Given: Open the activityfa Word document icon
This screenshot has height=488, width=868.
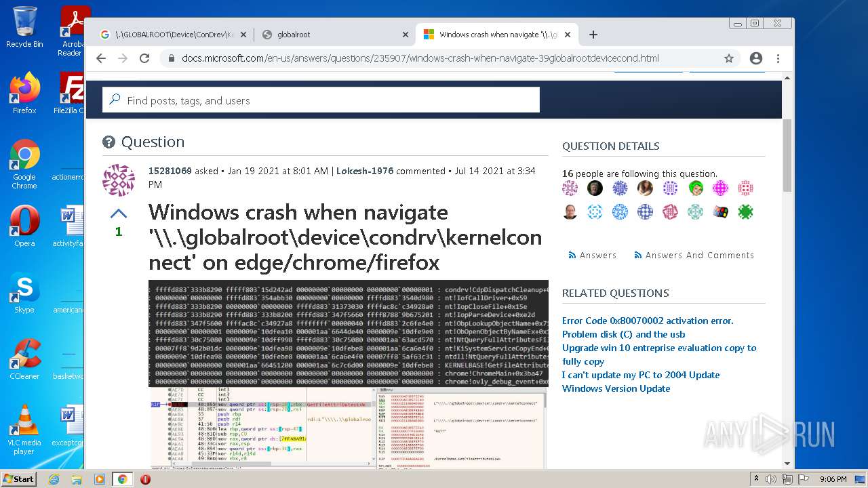Looking at the screenshot, I should click(71, 226).
